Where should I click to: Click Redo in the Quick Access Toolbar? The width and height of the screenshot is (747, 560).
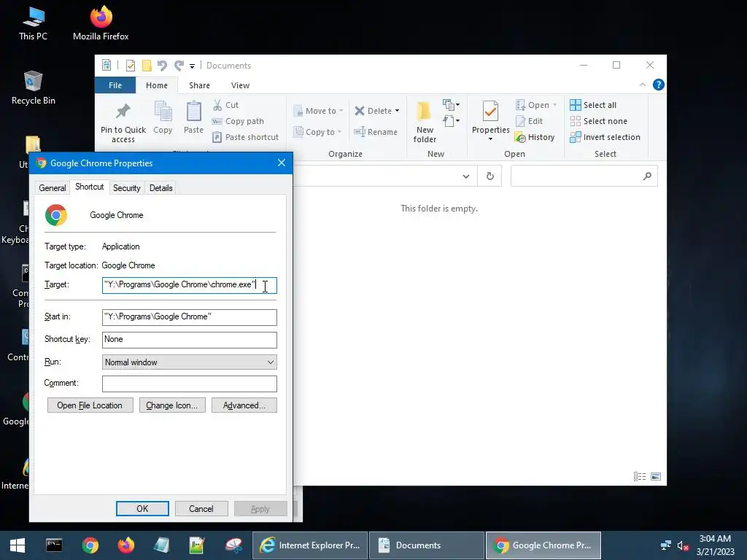[x=179, y=65]
